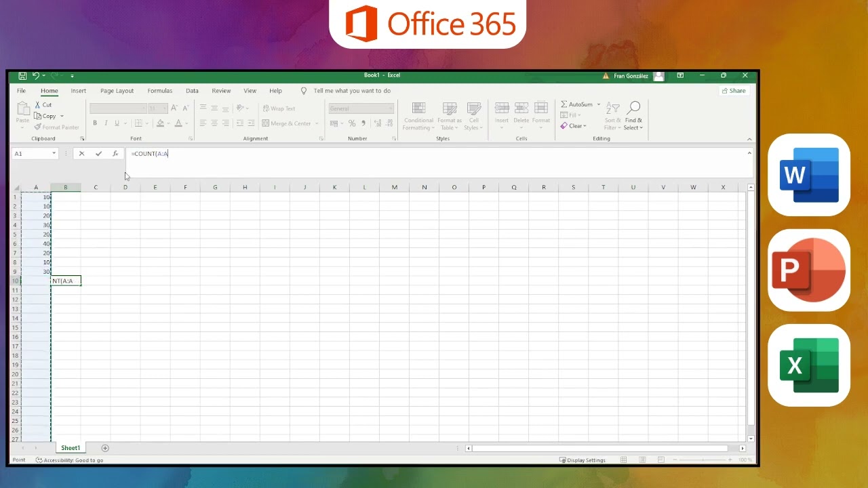Click Accessibility: Good to go status
Screen dimensions: 868x488
(x=69, y=460)
